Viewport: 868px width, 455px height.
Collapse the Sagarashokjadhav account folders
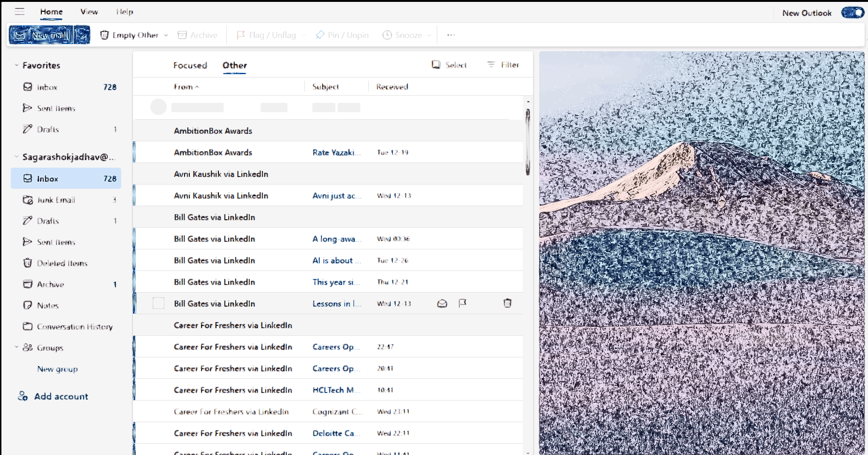[x=16, y=157]
